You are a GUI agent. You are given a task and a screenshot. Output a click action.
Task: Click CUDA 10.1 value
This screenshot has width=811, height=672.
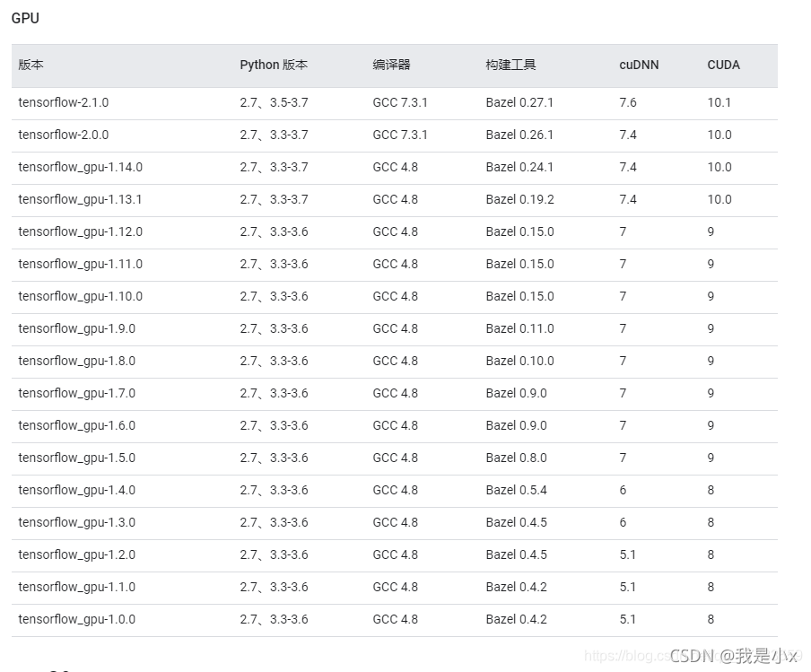click(719, 102)
